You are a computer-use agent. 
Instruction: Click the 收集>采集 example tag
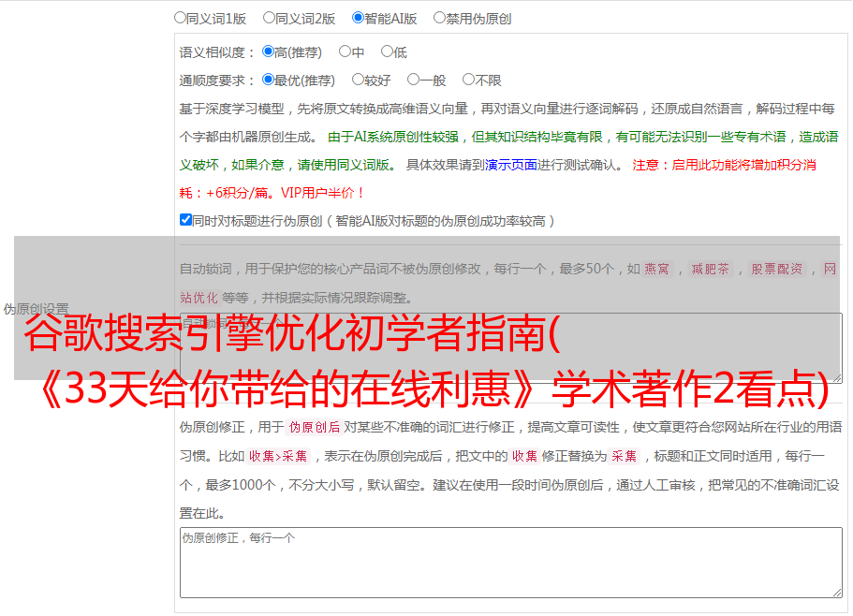[x=278, y=456]
